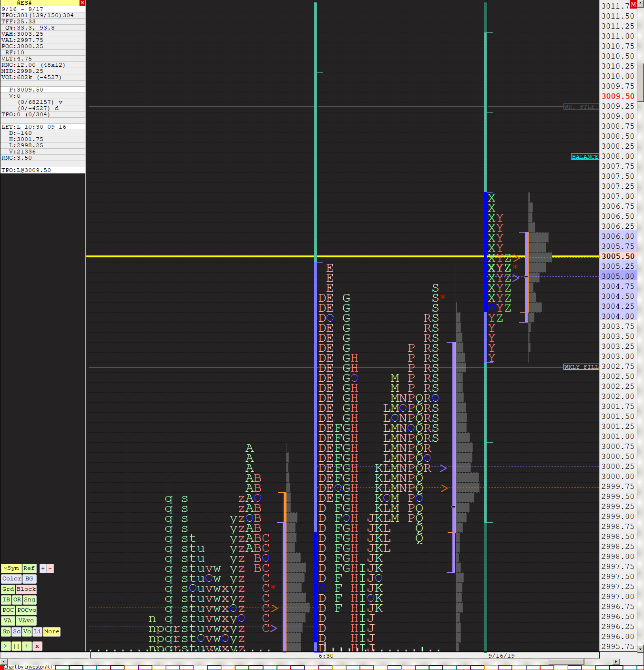Image resolution: width=644 pixels, height=670 pixels.
Task: Toggle the Block display button
Action: coord(26,589)
